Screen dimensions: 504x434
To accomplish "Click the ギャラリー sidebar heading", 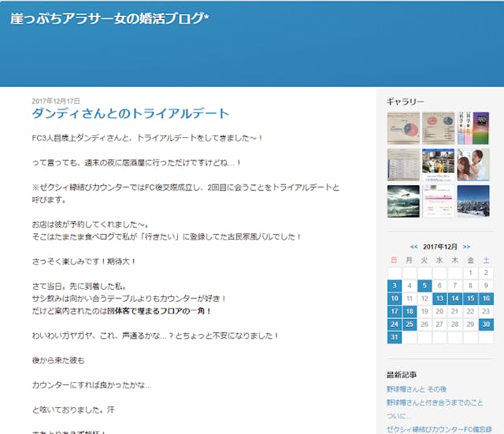I will (406, 102).
